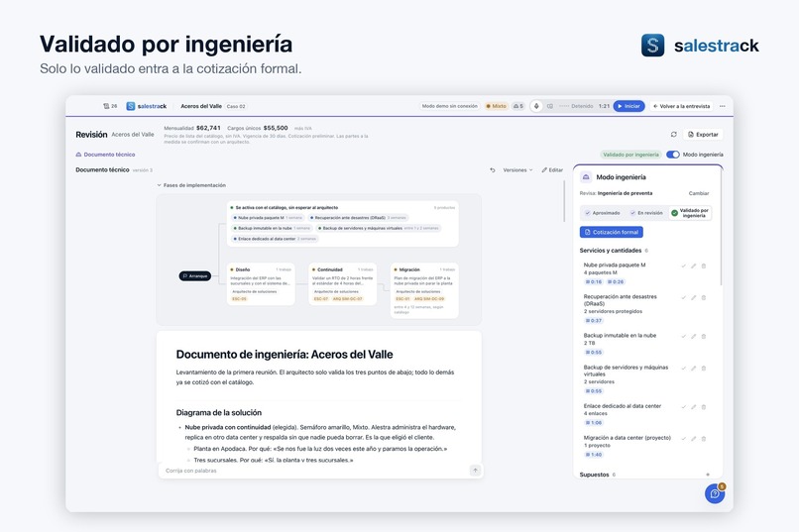Click the counter icon showing 26

coord(110,106)
